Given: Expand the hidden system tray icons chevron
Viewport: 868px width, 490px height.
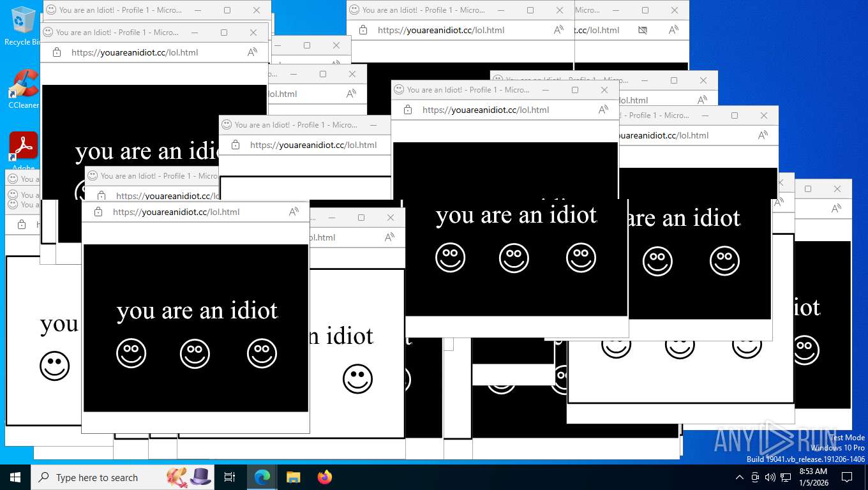Looking at the screenshot, I should point(740,477).
